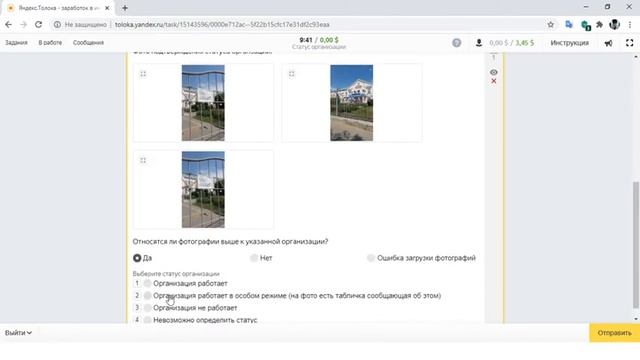Open the announcements megaphone icon
640x360 pixels.
coord(608,43)
